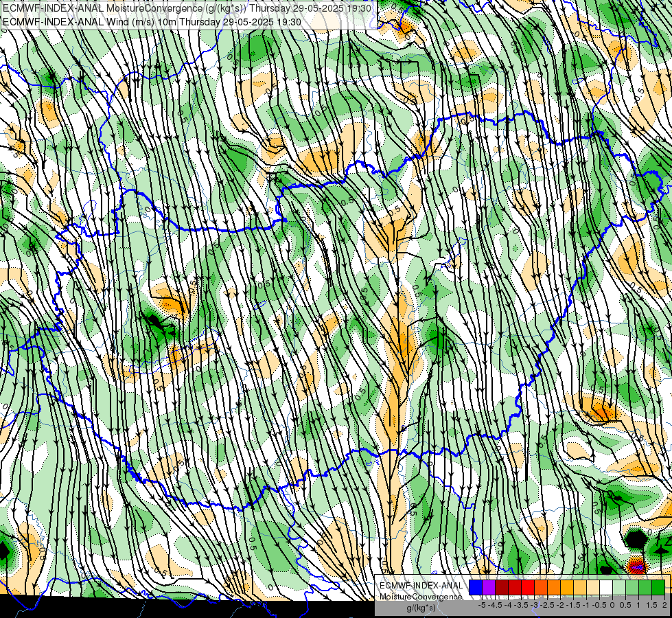Click the -2.5 legend value
This screenshot has height=618, width=672.
click(547, 605)
